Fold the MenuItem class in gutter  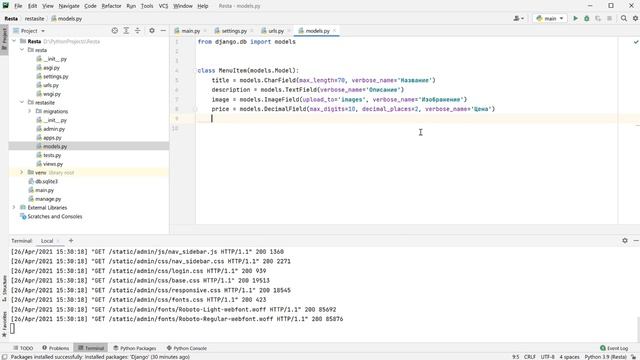click(195, 71)
